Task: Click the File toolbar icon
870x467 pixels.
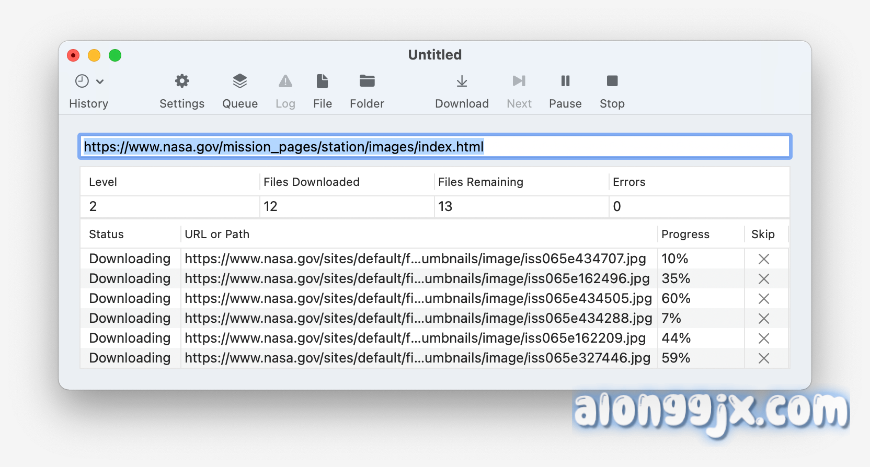Action: tap(322, 81)
